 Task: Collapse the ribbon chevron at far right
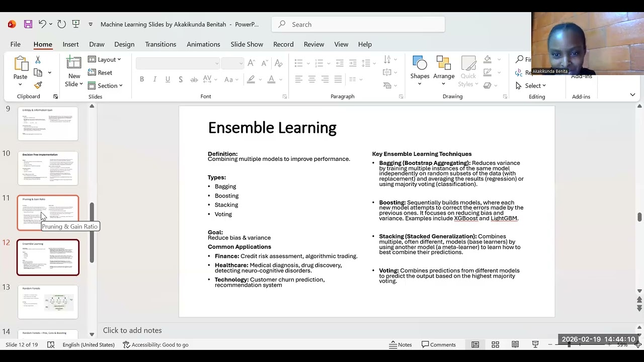tap(632, 95)
